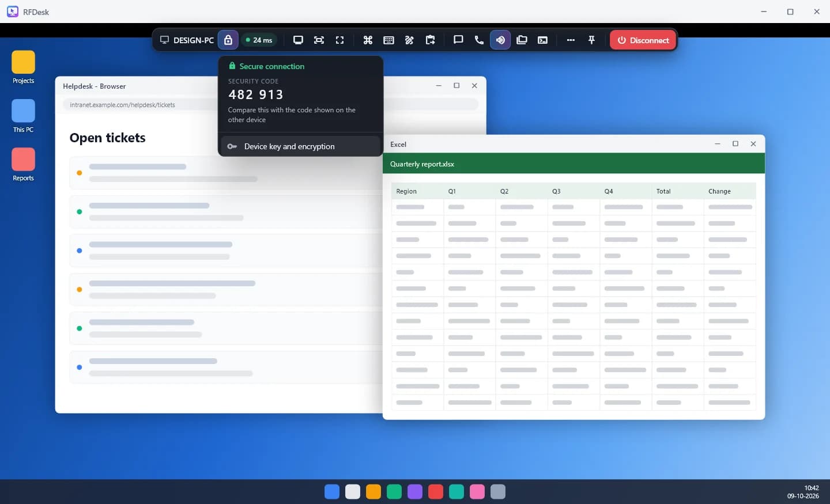
Task: Enter fullscreen mode via the toolbar
Action: pos(339,40)
